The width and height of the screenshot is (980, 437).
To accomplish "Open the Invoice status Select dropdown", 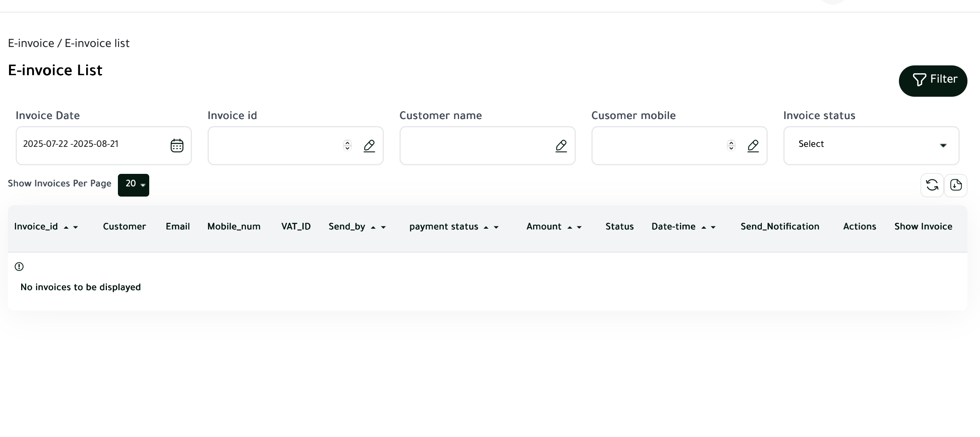I will coord(871,145).
